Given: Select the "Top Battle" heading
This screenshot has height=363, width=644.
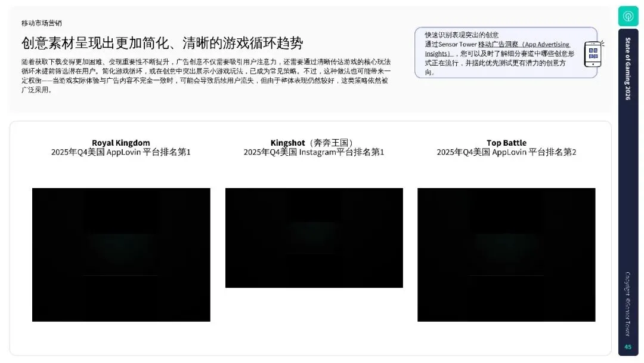Looking at the screenshot, I should coord(506,143).
